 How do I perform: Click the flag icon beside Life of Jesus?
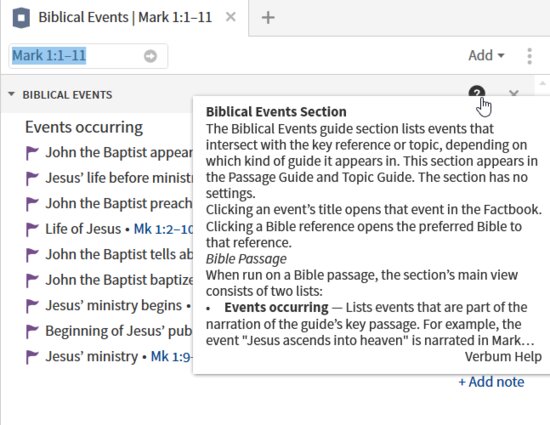pyautogui.click(x=32, y=229)
